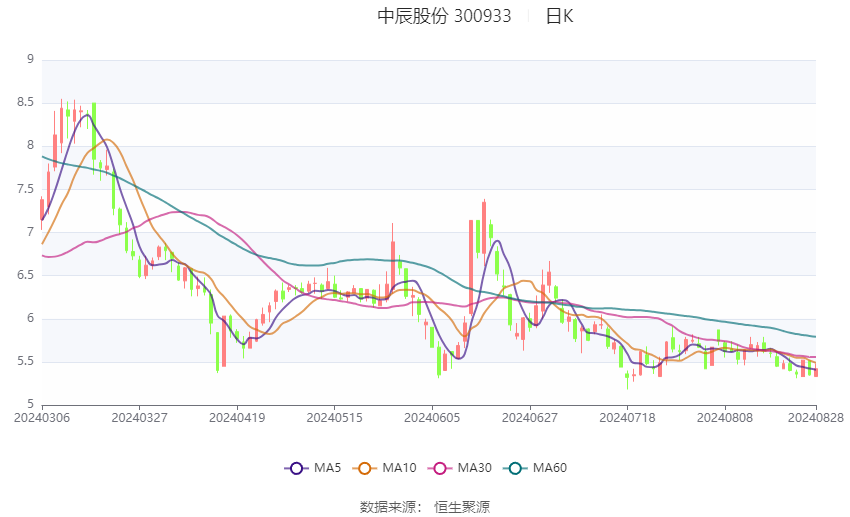The width and height of the screenshot is (850, 517).
Task: Click the 日K label in title
Action: [559, 16]
